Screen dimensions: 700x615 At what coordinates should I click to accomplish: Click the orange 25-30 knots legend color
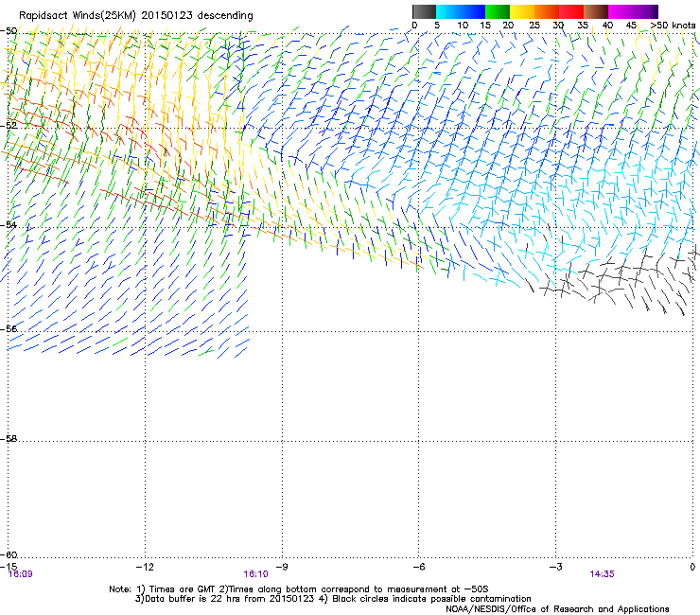(547, 11)
